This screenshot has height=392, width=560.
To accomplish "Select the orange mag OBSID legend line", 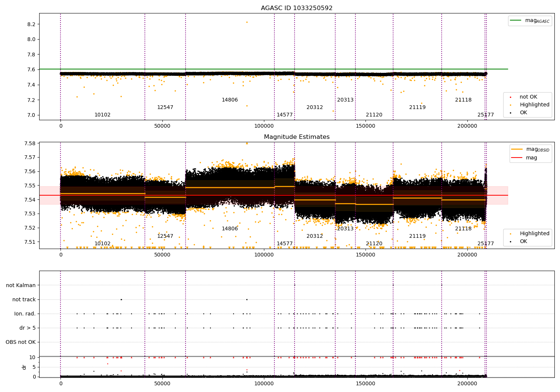I will [517, 149].
